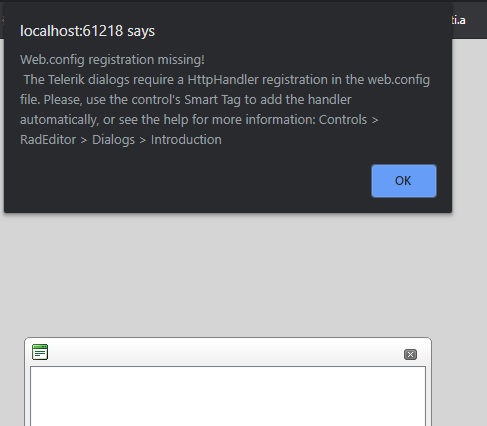Click the green window icon in dialog titlebar

coord(40,352)
